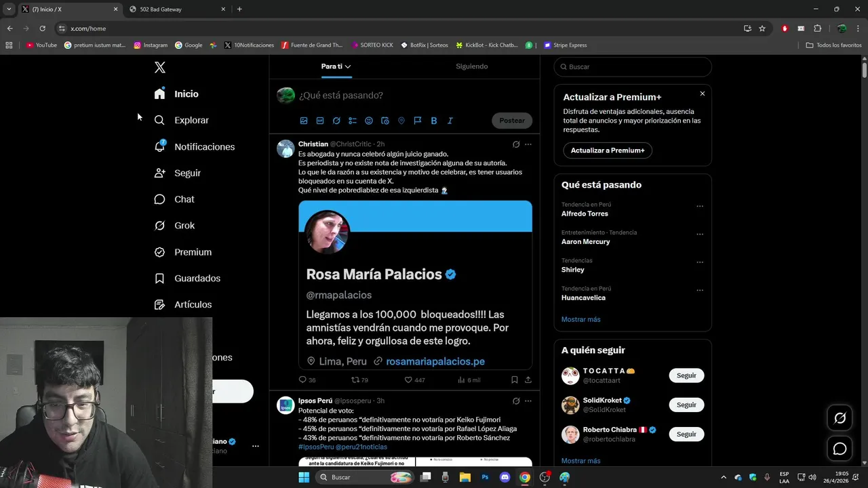Screen dimensions: 868x488
Task: Click the flag icon in composer
Action: tap(418, 121)
